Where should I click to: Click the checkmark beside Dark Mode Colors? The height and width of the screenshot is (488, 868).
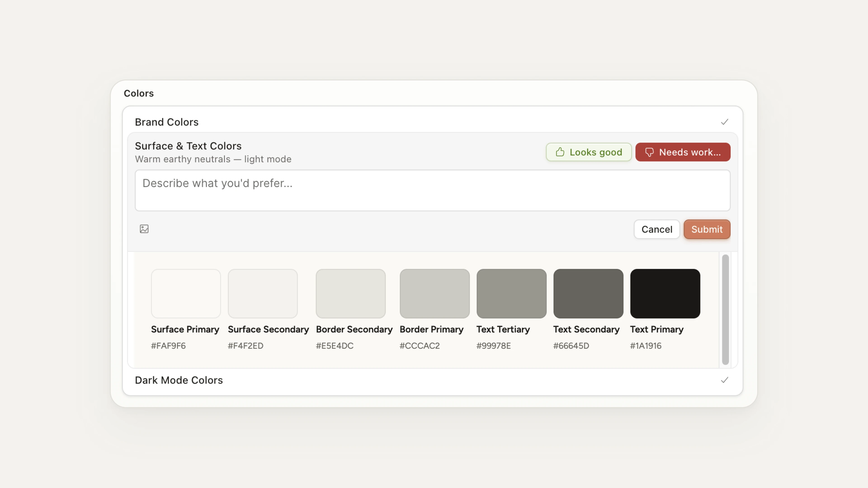tap(725, 380)
